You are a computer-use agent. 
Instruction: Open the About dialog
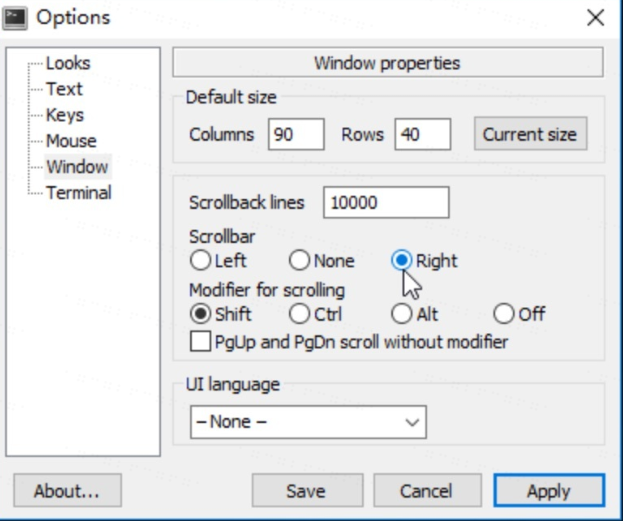(67, 491)
